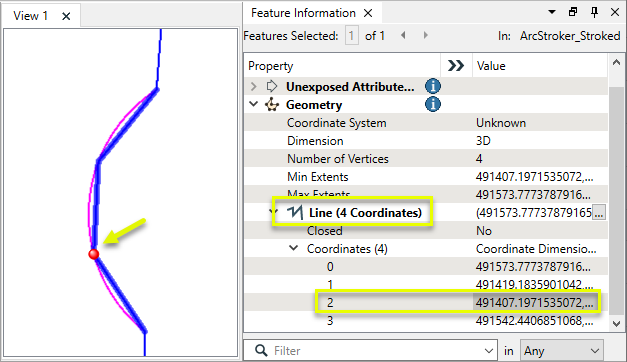Click the value 491542.4406851068 in row 3
Screen dimensions: 627x362
534,321
